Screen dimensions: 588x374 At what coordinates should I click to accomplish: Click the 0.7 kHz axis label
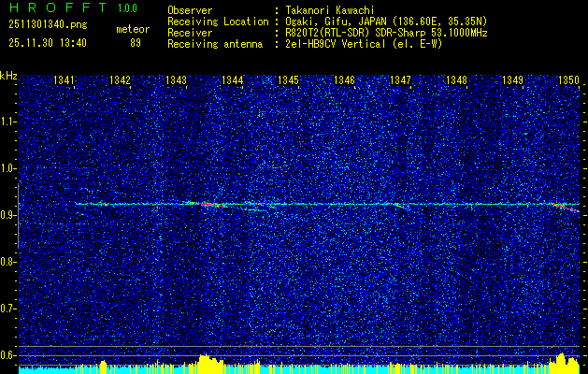pyautogui.click(x=7, y=309)
